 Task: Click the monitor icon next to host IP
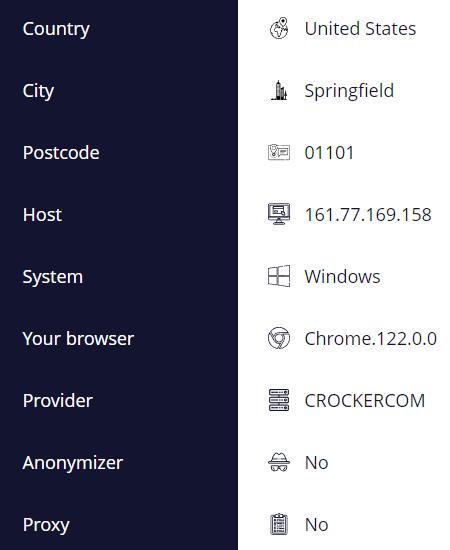(x=279, y=214)
